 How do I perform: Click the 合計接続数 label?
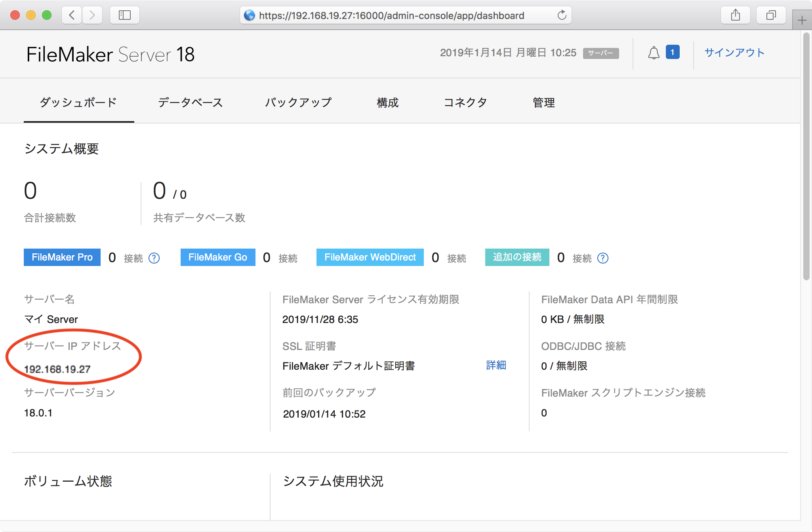tap(50, 218)
